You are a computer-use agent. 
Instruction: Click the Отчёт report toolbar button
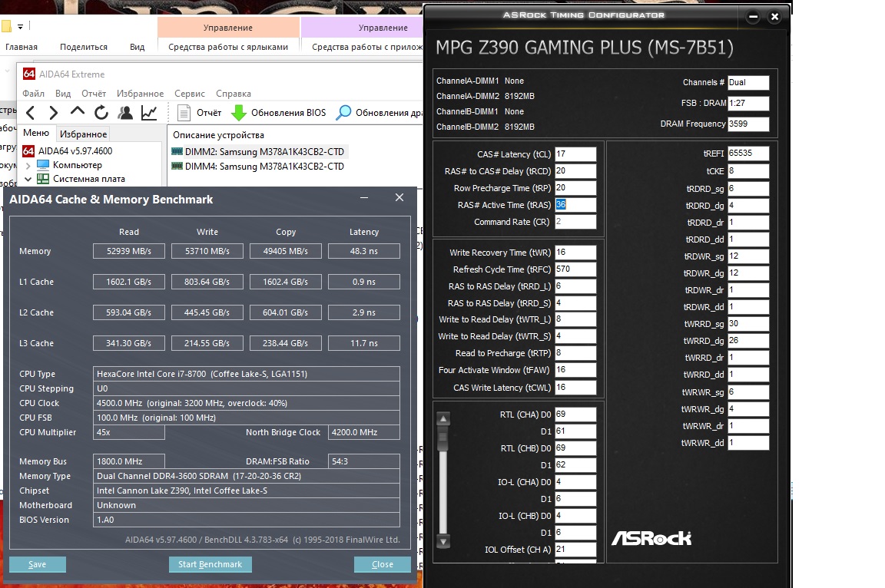(199, 113)
